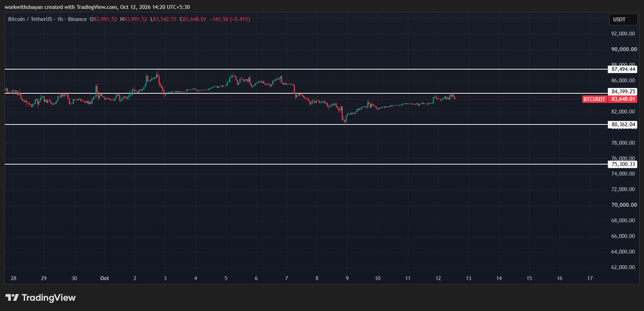
Task: Click the high value H83,991.52
Action: tap(133, 19)
